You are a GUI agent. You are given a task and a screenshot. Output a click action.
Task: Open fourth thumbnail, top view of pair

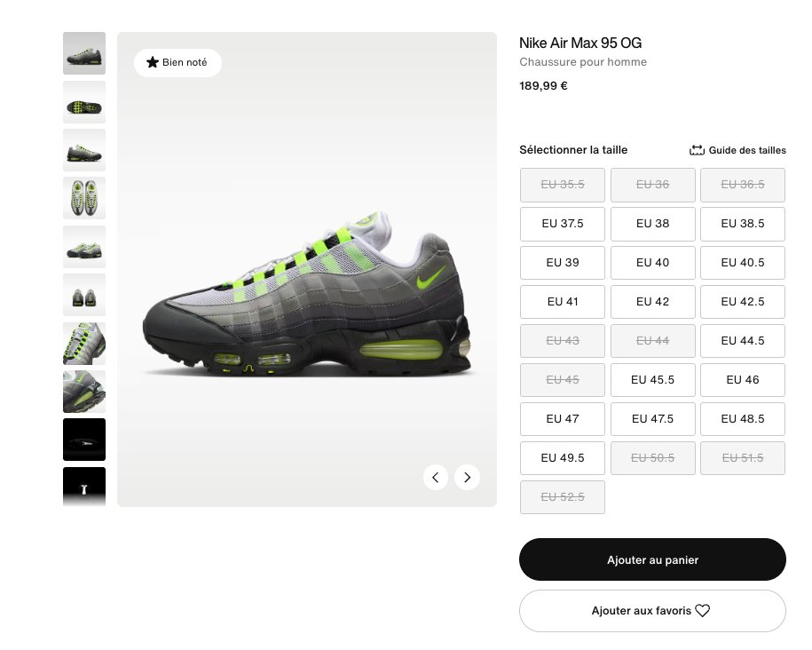pyautogui.click(x=84, y=198)
